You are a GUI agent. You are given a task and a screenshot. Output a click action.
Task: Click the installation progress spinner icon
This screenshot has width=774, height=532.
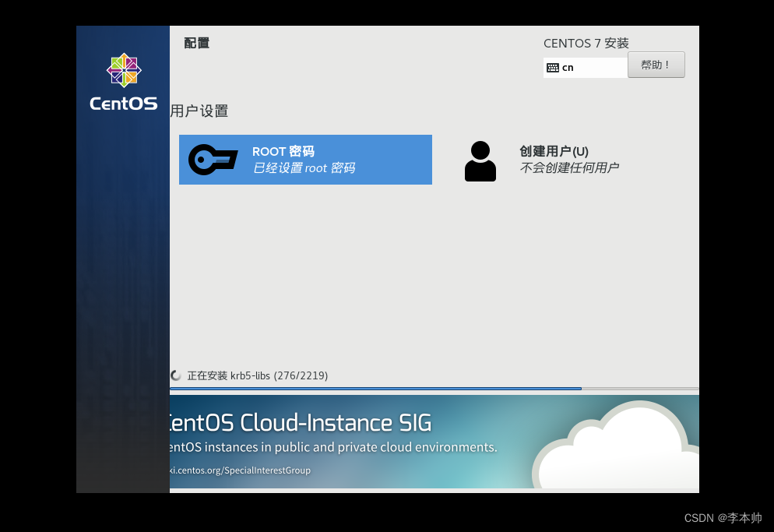tap(175, 375)
